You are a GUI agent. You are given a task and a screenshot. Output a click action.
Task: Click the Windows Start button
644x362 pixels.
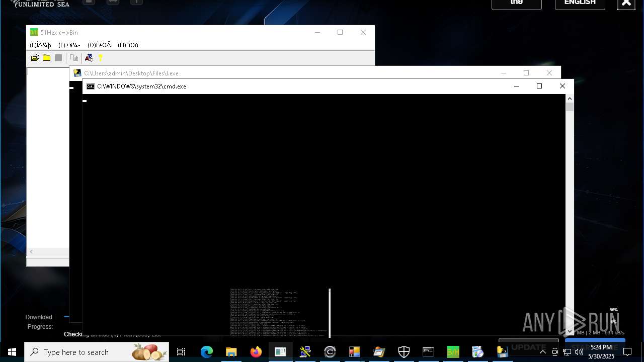(12, 352)
